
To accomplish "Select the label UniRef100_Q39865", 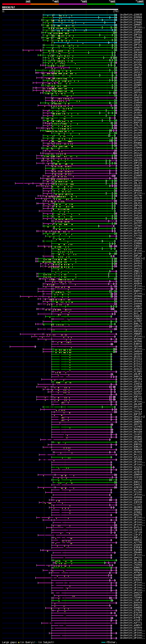I will [131, 175].
